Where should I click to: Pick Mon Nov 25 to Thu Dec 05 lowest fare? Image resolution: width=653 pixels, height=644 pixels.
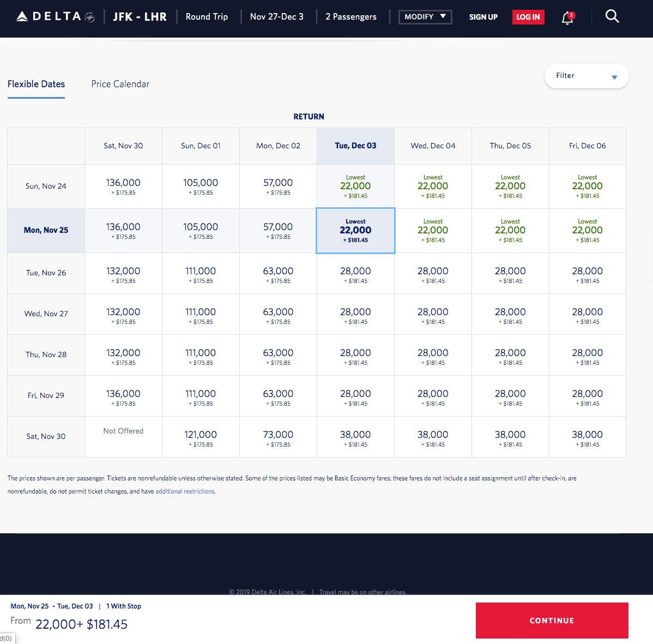click(510, 230)
